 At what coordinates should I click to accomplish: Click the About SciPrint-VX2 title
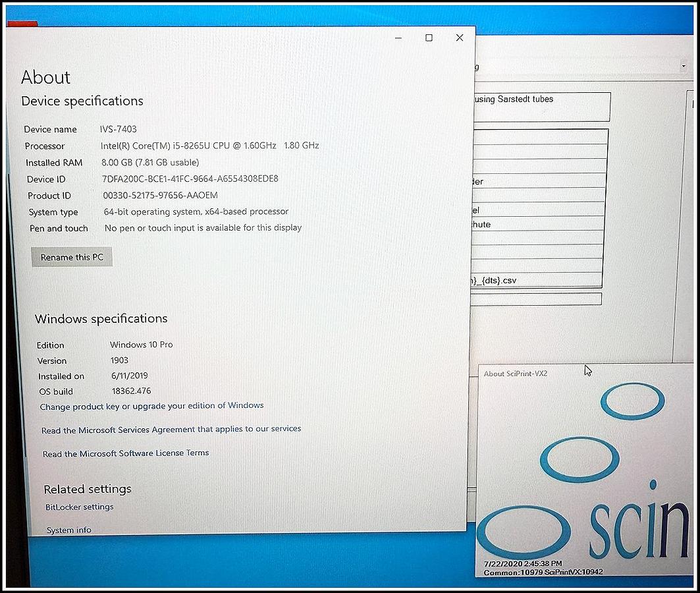pos(516,374)
